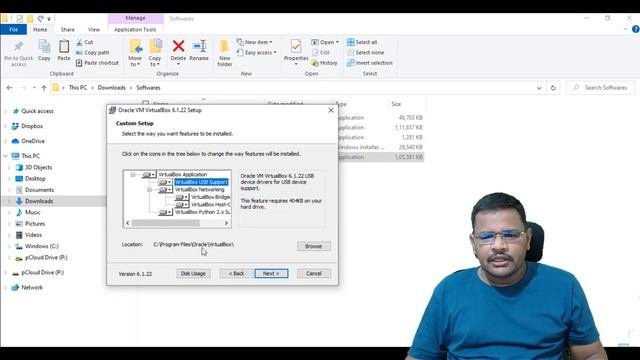Click the Next button in setup
Screen dimensions: 640x360
click(x=271, y=273)
